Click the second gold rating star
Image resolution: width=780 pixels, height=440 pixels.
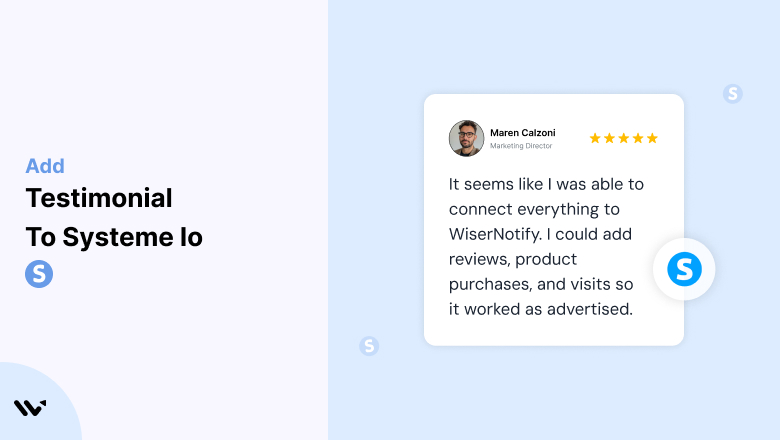609,138
